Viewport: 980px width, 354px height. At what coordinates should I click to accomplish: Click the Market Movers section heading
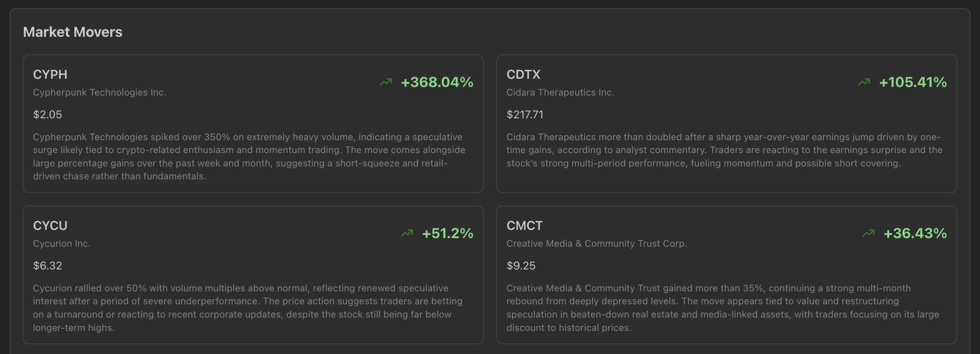[73, 32]
